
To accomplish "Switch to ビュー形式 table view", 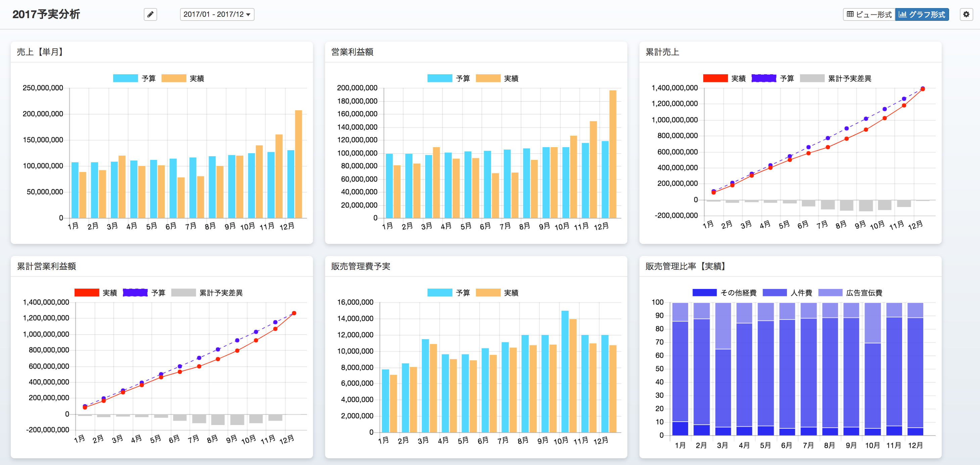I will pyautogui.click(x=869, y=14).
